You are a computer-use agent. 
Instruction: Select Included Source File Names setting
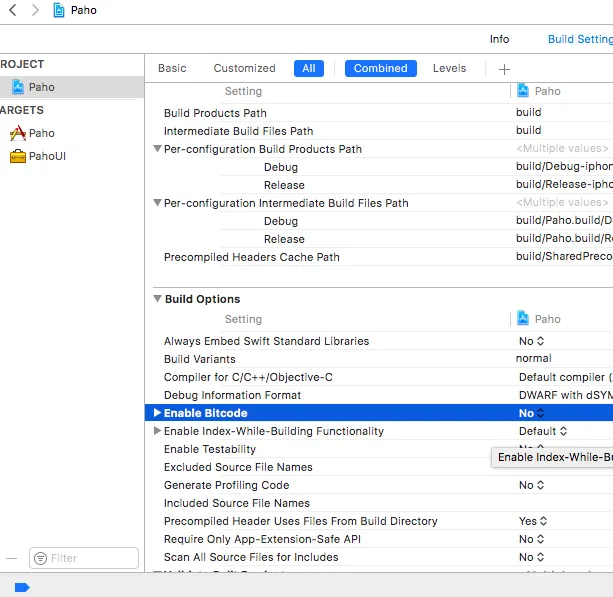click(237, 503)
